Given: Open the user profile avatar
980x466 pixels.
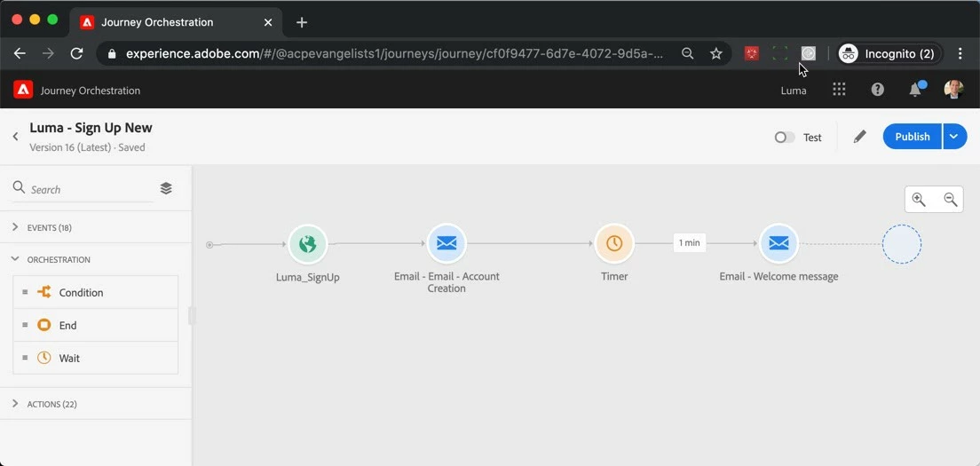Looking at the screenshot, I should [953, 90].
